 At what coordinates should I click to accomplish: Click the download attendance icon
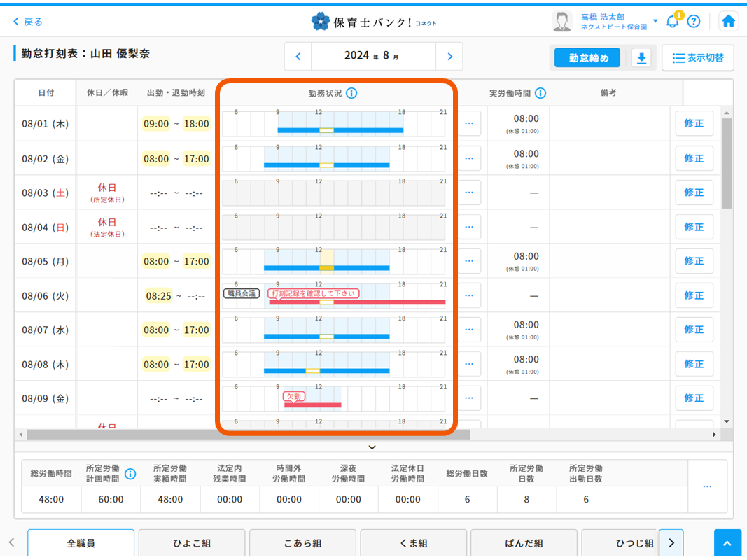click(641, 58)
